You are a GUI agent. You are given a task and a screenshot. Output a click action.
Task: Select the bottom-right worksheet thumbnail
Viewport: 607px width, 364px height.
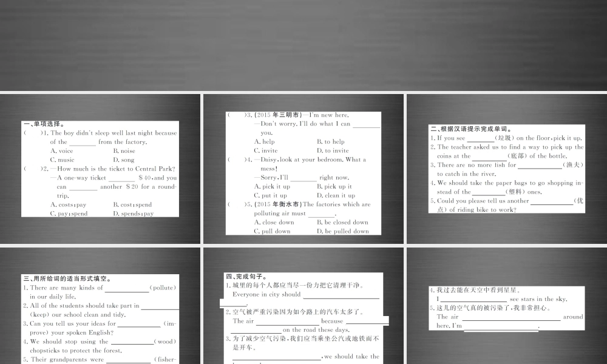(507, 306)
